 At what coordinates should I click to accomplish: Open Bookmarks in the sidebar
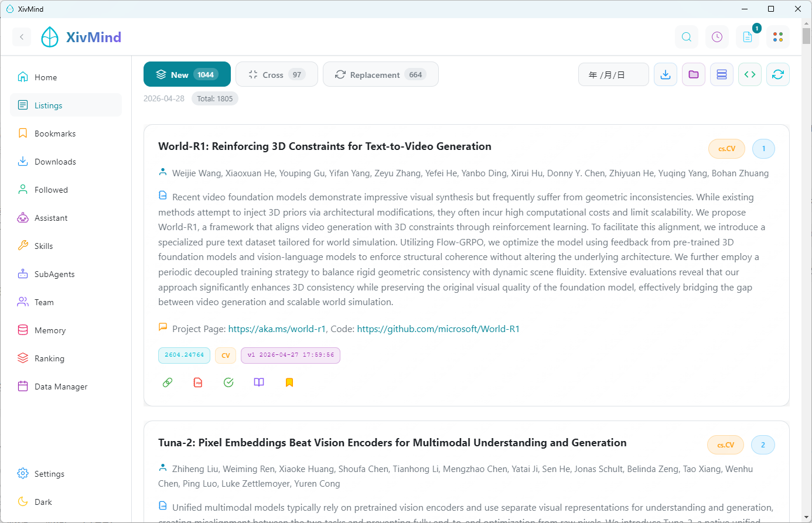(x=66, y=134)
